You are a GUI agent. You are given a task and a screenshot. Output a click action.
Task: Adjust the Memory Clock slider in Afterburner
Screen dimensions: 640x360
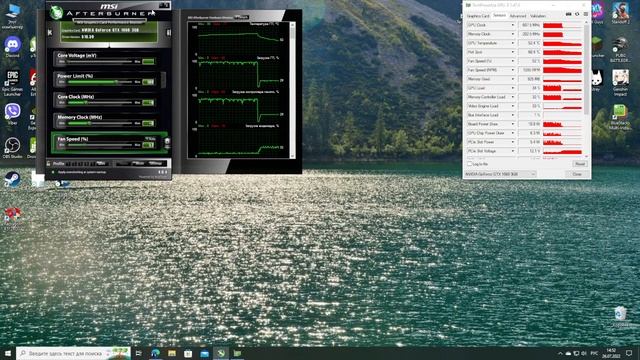[x=100, y=123]
